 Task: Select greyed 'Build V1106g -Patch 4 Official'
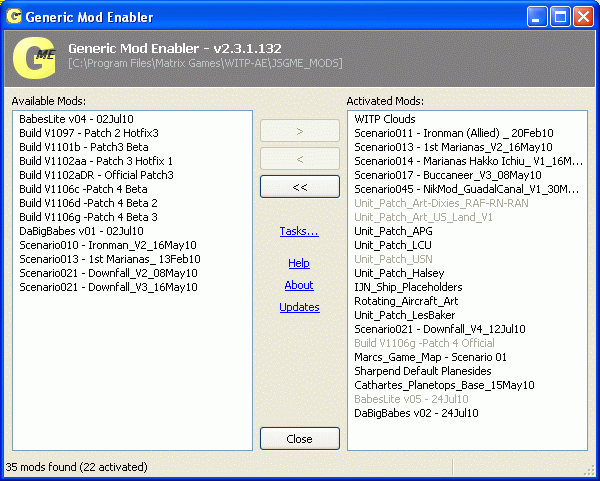coord(424,343)
